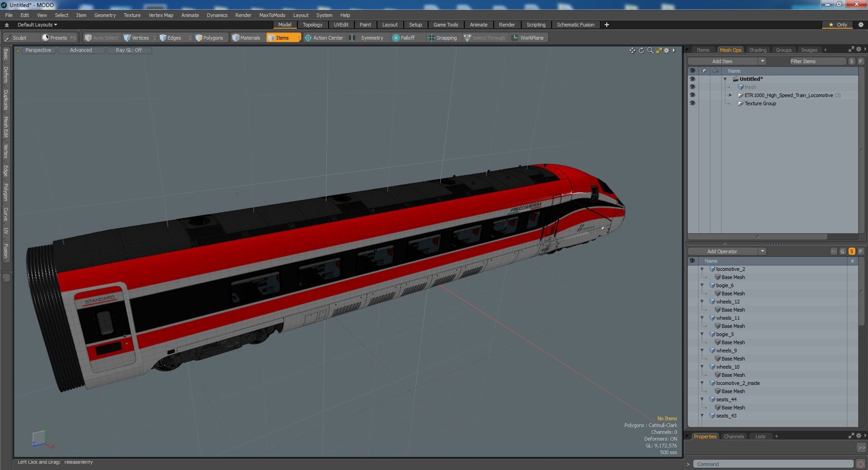Click the Add Item button
The width and height of the screenshot is (868, 470).
click(x=722, y=62)
